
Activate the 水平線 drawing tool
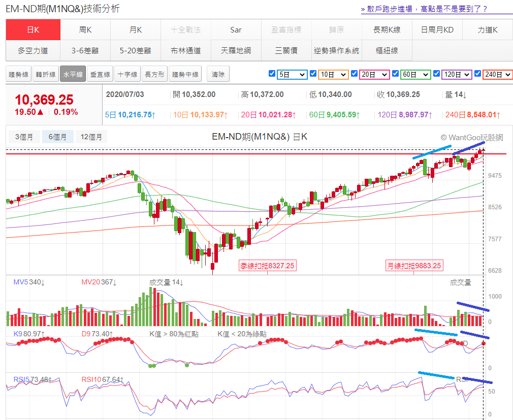click(73, 74)
